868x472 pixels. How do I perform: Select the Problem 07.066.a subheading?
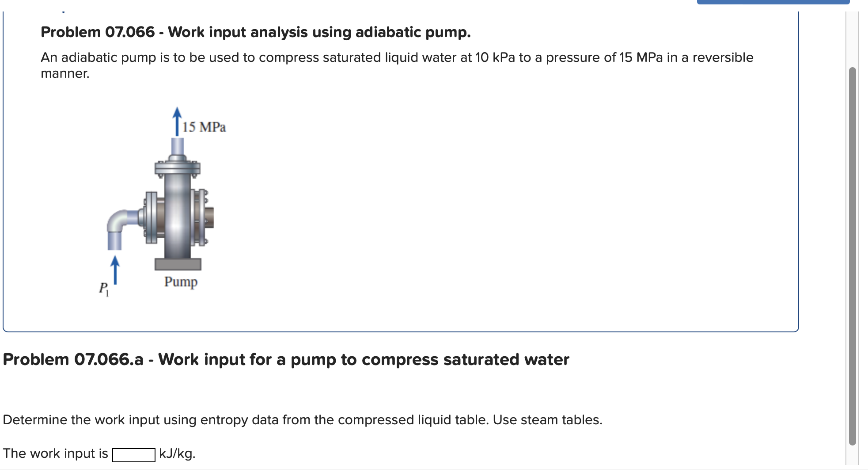click(285, 359)
